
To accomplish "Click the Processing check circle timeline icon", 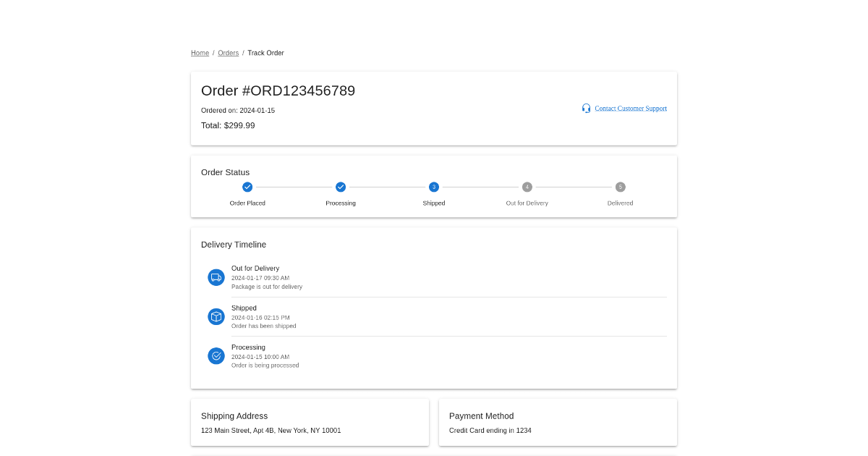I will pyautogui.click(x=216, y=356).
